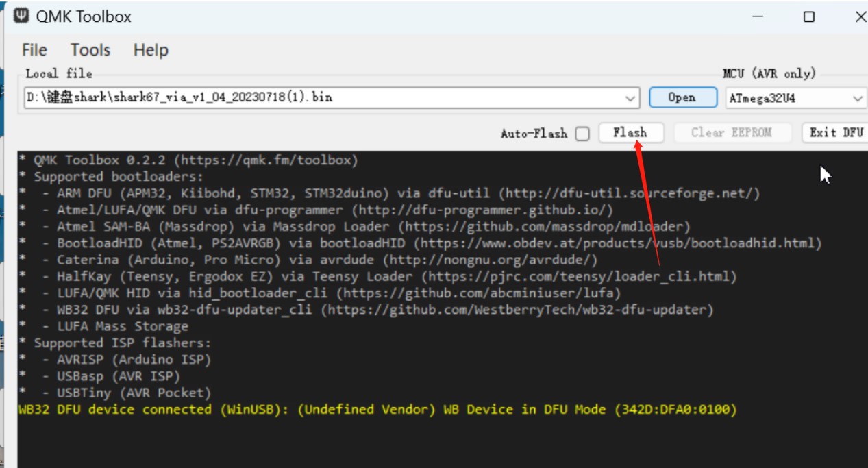This screenshot has height=468, width=868.
Task: Click the BootloadHID log line
Action: [420, 243]
